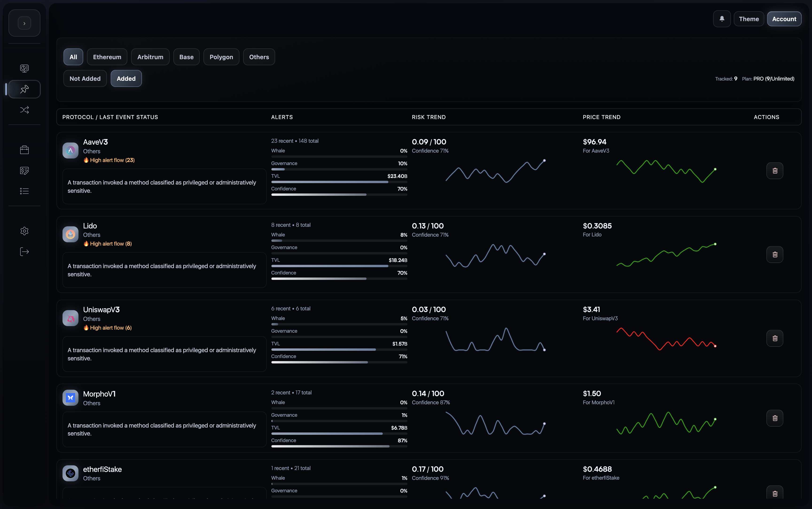Click the MorphoV1 protocol logo
The image size is (812, 509).
70,398
